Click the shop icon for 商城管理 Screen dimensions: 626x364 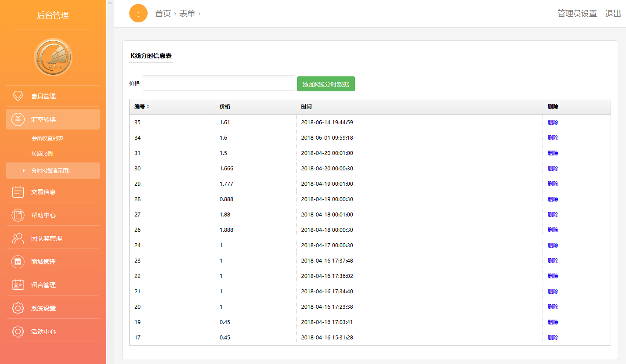click(x=18, y=262)
